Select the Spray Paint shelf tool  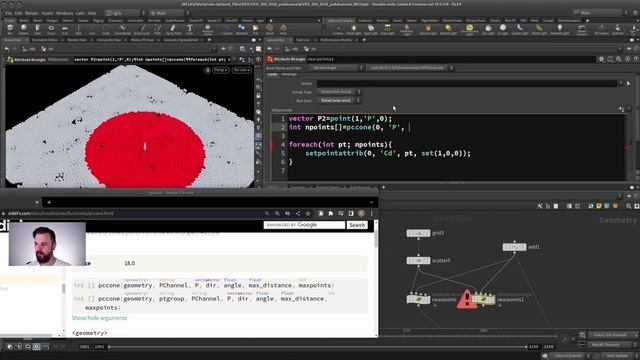173,29
